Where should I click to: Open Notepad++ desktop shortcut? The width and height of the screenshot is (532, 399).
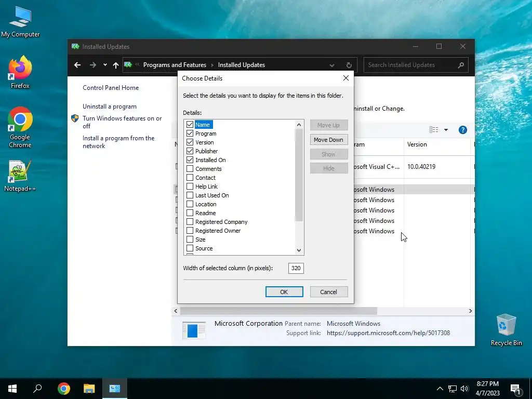[x=20, y=176]
